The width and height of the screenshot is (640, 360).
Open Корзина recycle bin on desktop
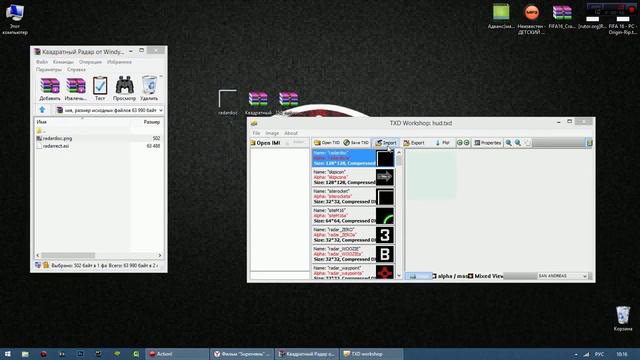(623, 319)
